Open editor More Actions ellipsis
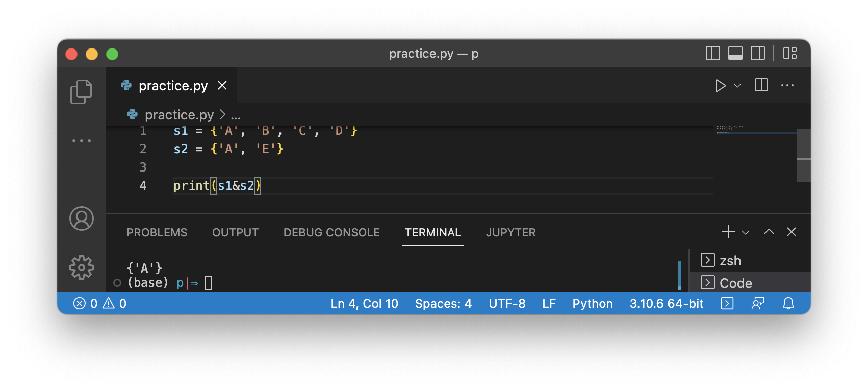The height and width of the screenshot is (390, 868). coord(787,86)
